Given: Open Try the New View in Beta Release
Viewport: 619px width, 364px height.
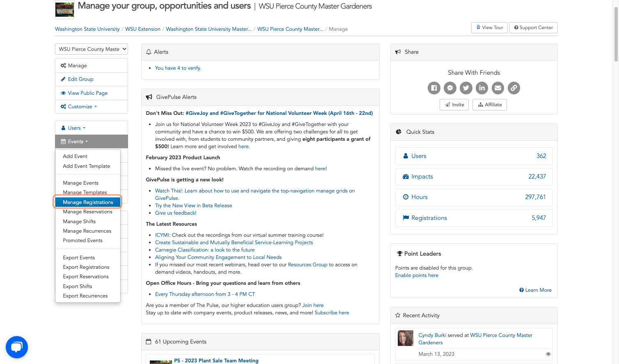Looking at the screenshot, I should click(194, 206).
